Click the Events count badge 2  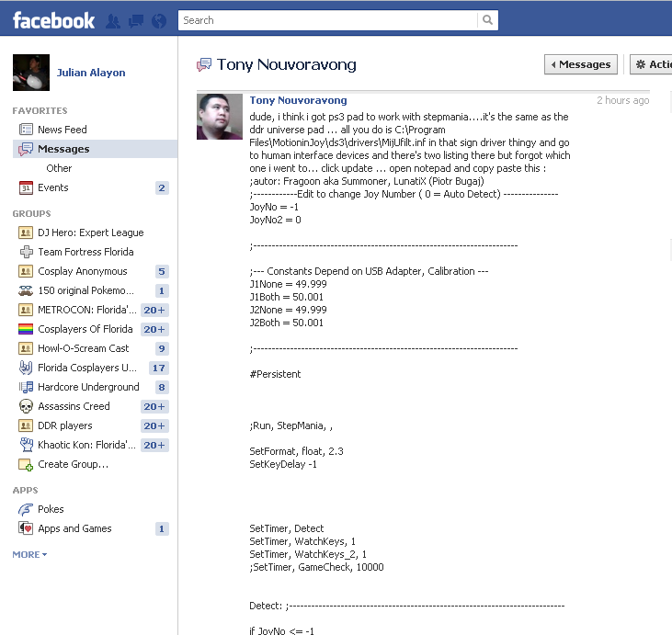(x=162, y=187)
